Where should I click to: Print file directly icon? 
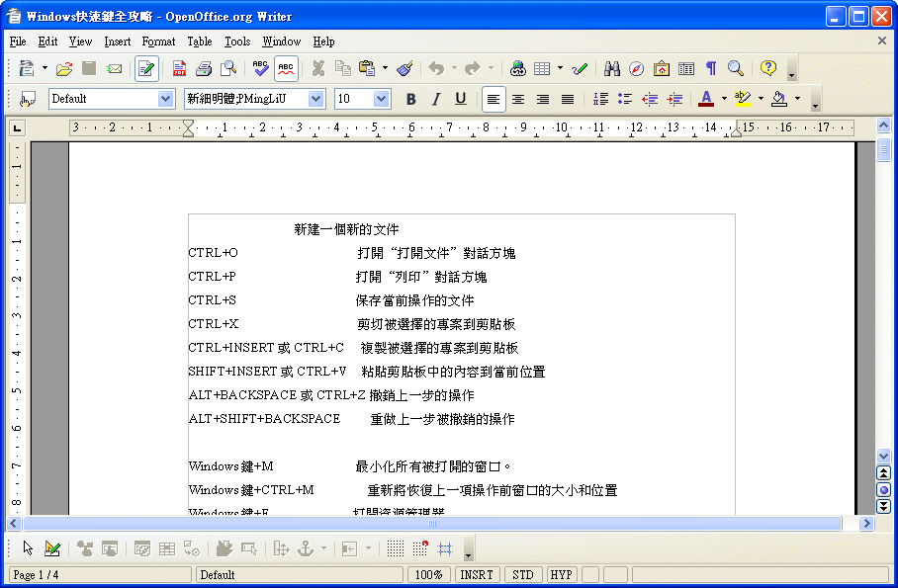[x=204, y=69]
